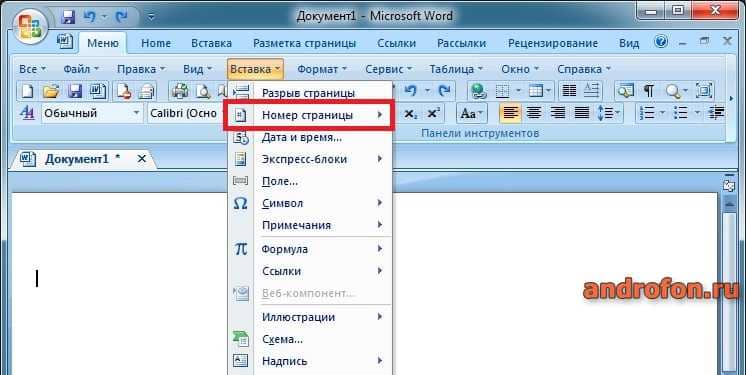This screenshot has width=746, height=375.
Task: Click Redo in the Quick Access Toolbar
Action: point(122,18)
